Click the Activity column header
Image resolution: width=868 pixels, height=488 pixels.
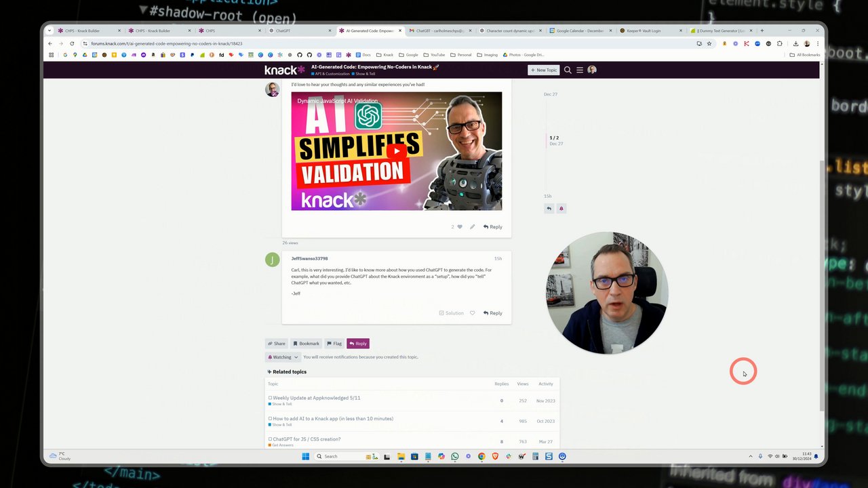546,384
